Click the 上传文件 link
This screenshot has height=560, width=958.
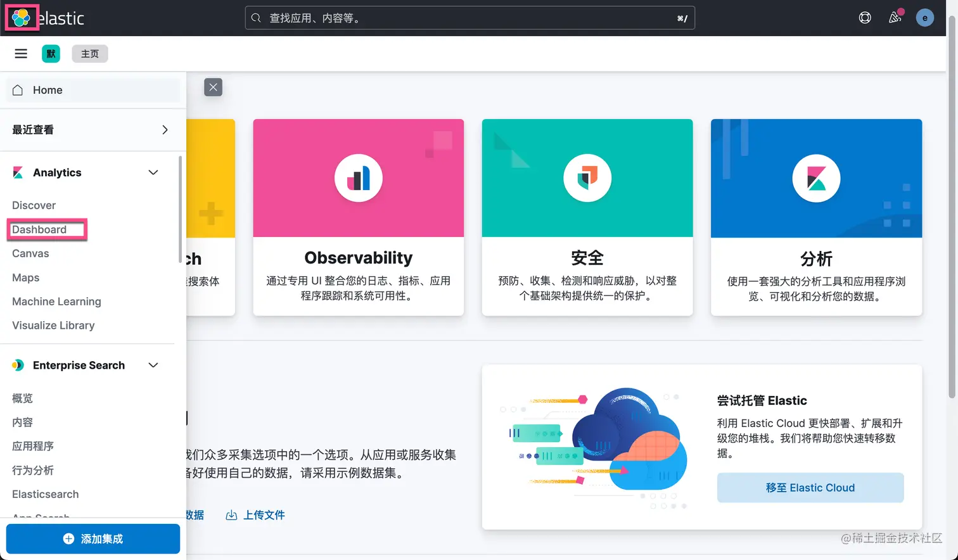pos(264,515)
